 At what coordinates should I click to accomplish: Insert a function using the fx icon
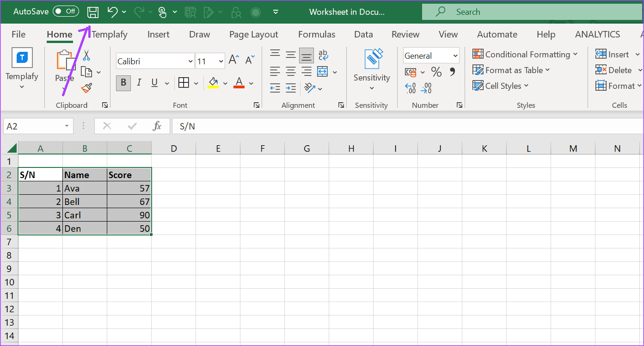click(157, 126)
